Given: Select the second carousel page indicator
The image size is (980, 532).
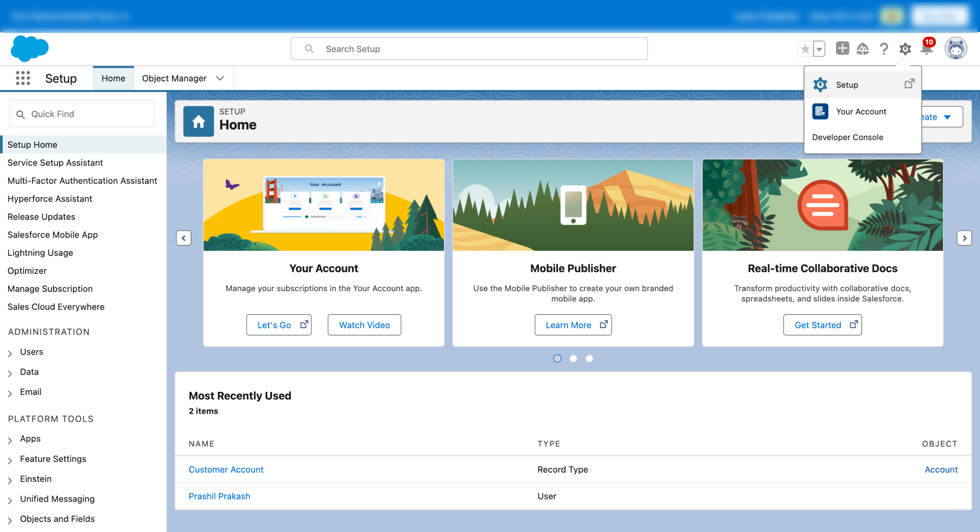Looking at the screenshot, I should coord(573,358).
